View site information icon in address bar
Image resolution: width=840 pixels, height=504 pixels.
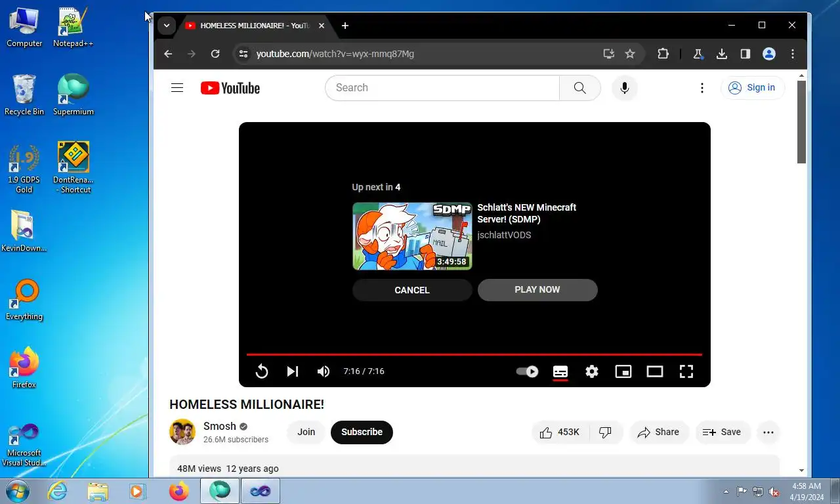click(243, 54)
